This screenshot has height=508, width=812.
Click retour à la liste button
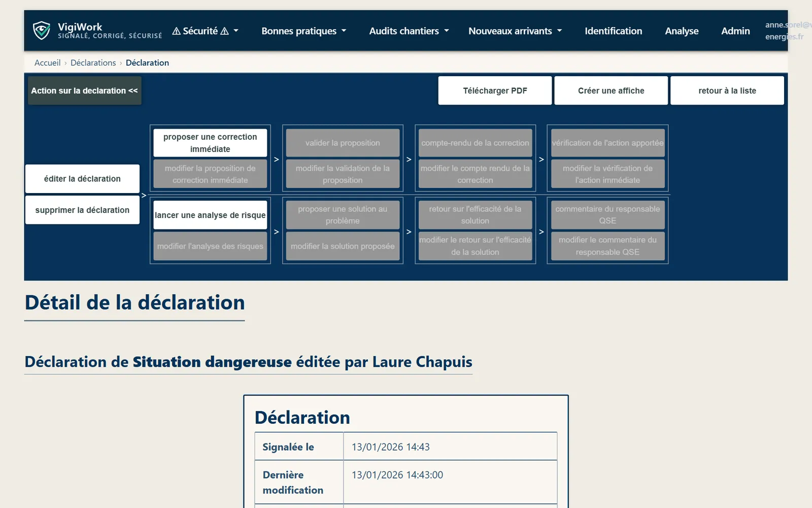coord(727,90)
